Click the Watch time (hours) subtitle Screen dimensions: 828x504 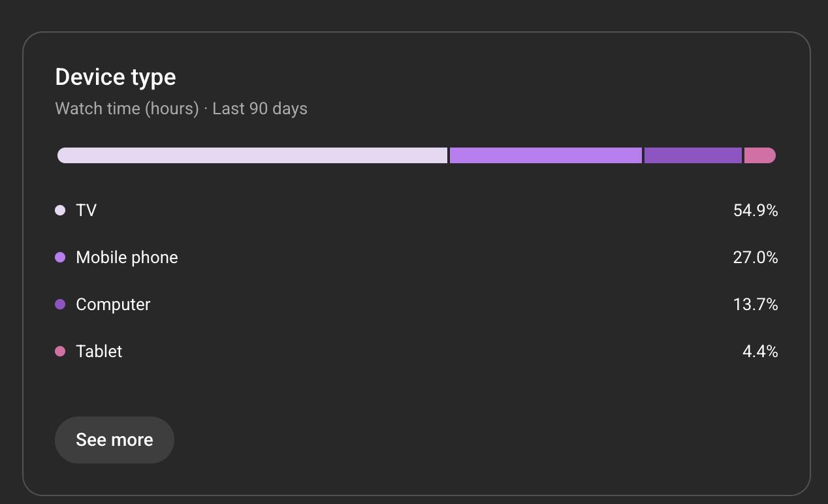coord(127,108)
